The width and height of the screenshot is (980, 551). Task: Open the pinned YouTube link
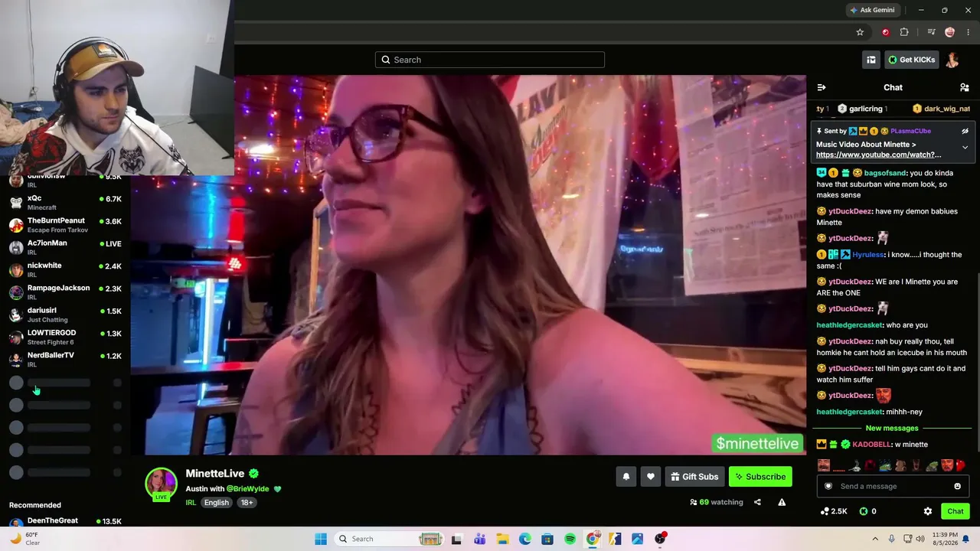pyautogui.click(x=878, y=155)
